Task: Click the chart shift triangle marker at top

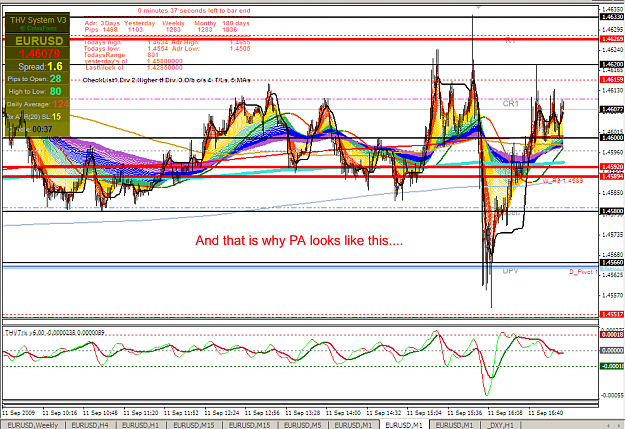Action: [478, 7]
